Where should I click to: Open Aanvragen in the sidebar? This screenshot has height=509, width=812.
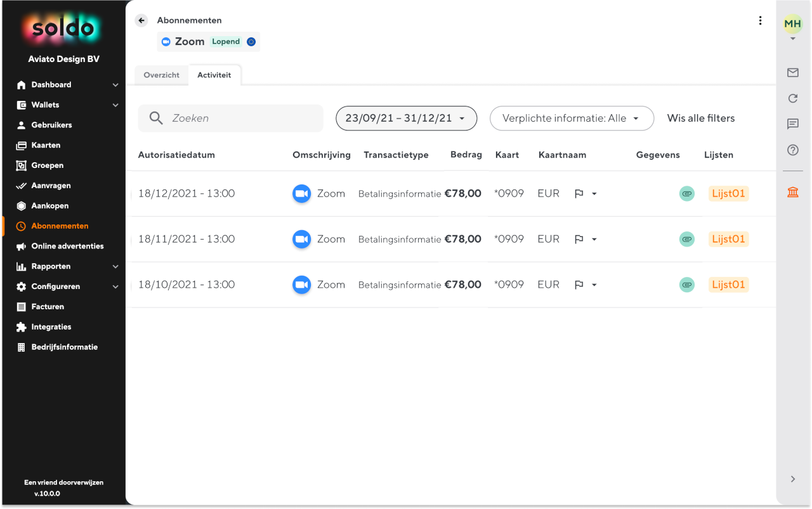pos(51,186)
